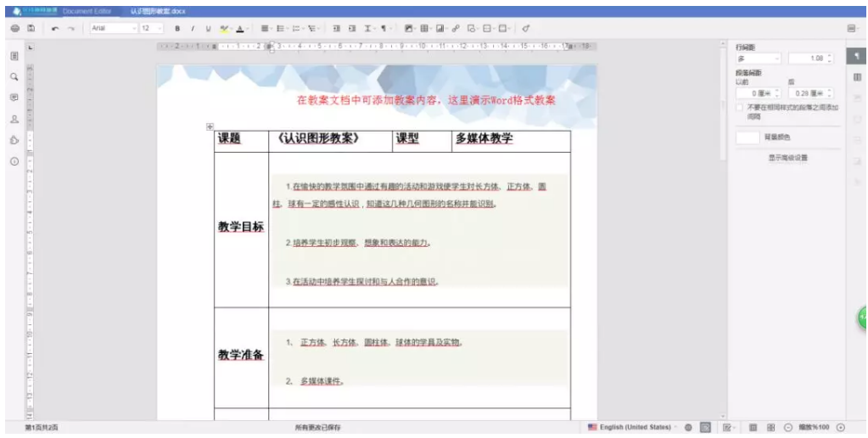Toggle italic formatting

tap(193, 28)
